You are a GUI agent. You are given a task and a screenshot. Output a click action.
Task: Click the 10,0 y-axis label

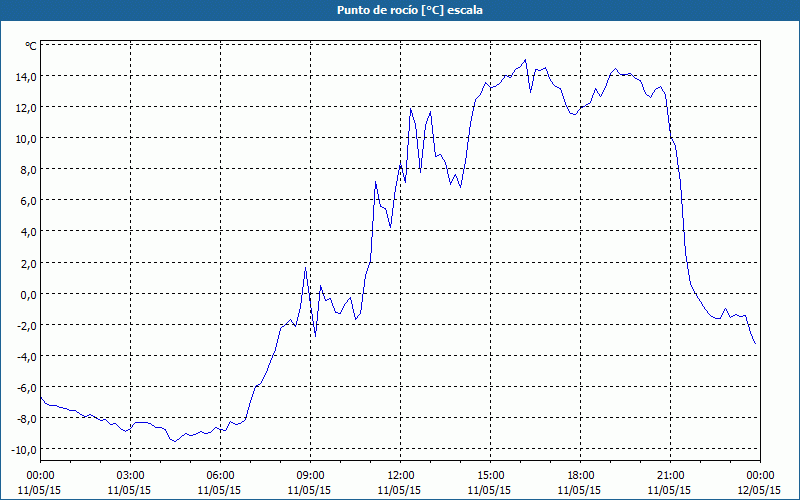[27, 139]
